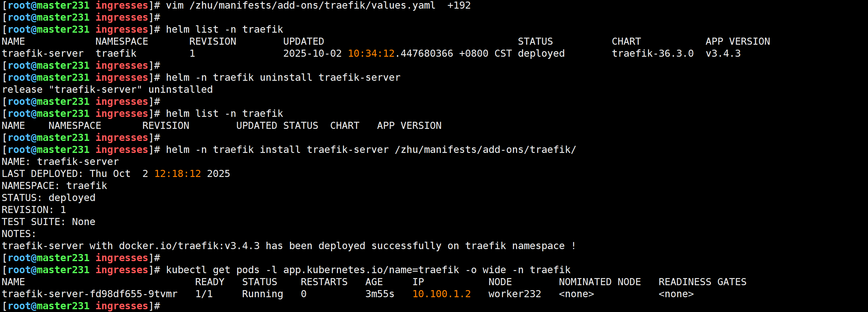Click the 'Running' pod status
Image resolution: width=868 pixels, height=312 pixels.
[x=262, y=294]
